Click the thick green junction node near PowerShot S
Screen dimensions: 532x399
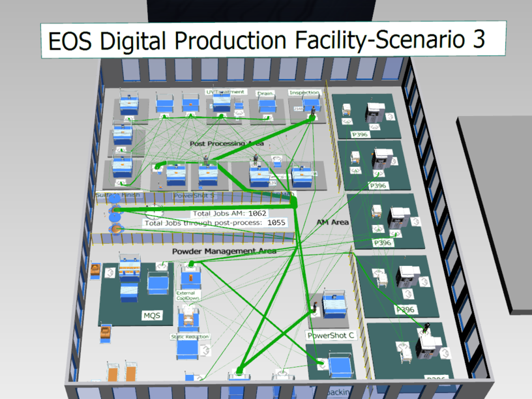pyautogui.click(x=293, y=203)
